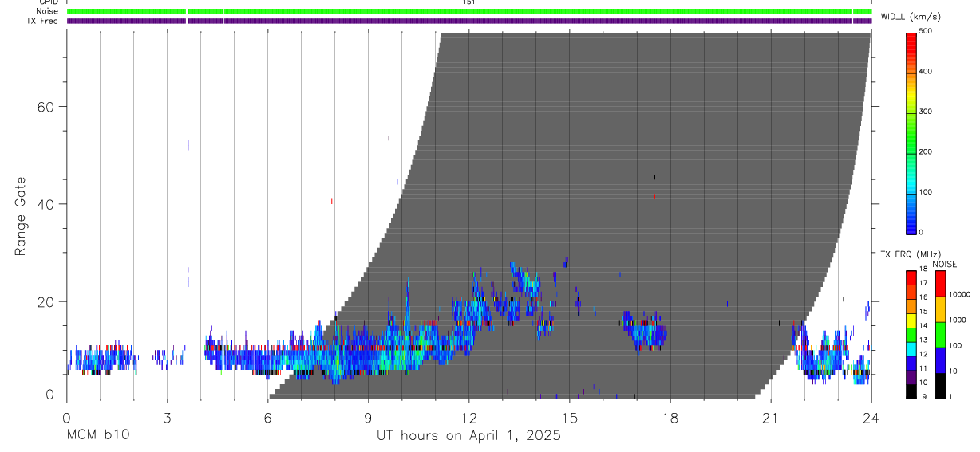
Task: Click the '151' CPID value
Action: (x=469, y=2)
